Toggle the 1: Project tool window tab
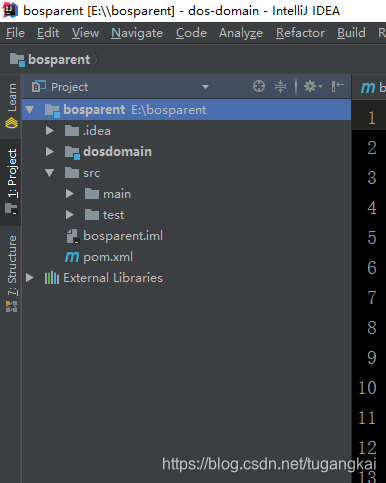The height and width of the screenshot is (483, 386). [12, 182]
